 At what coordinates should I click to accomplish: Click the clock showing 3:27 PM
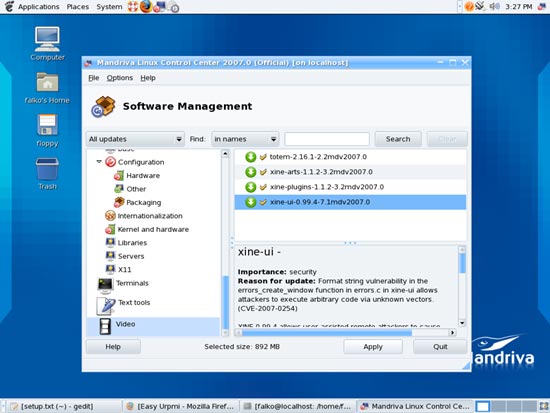[x=518, y=7]
